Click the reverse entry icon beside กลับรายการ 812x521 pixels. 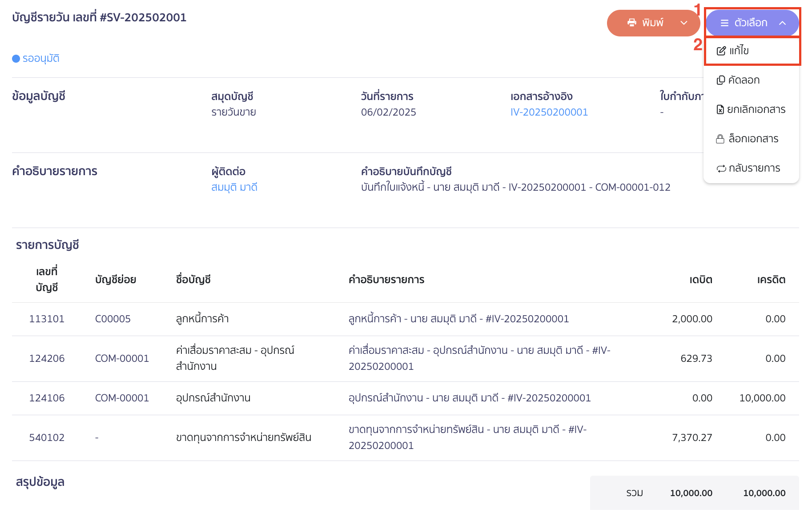721,168
